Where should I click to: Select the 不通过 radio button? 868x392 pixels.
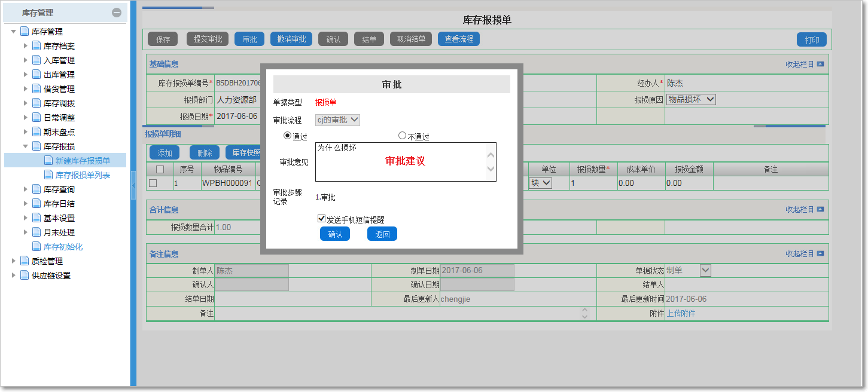tap(402, 136)
